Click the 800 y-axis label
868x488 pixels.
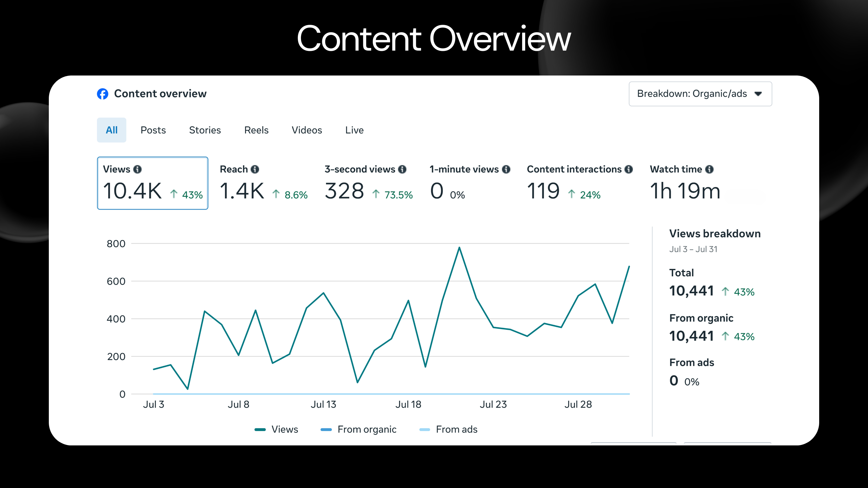coord(116,244)
